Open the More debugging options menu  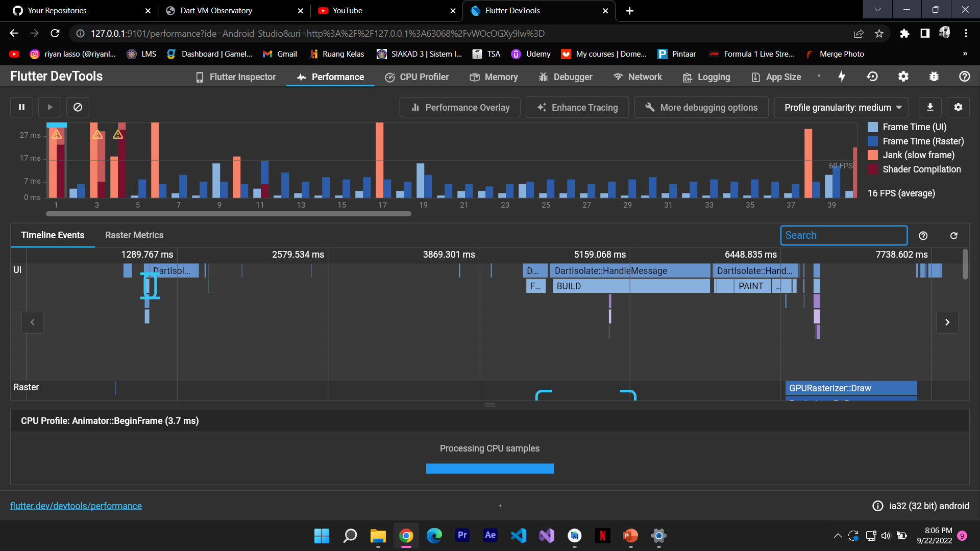coord(701,108)
